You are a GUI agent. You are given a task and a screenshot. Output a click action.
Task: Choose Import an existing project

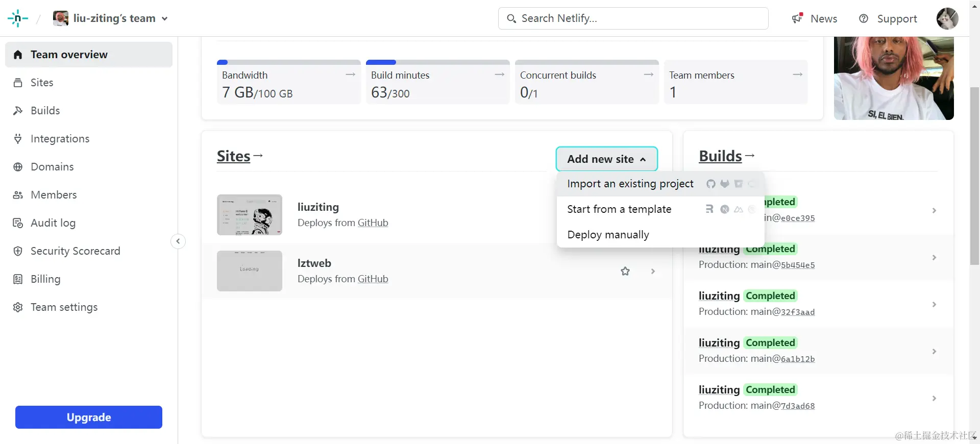tap(660, 184)
